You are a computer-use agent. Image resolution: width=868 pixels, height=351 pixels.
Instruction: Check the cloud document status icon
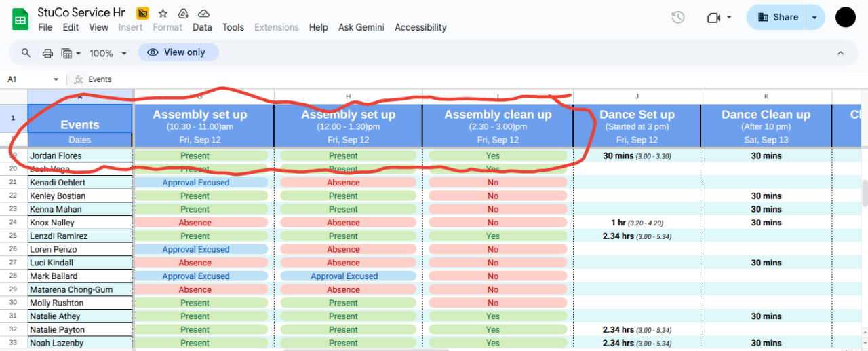203,14
